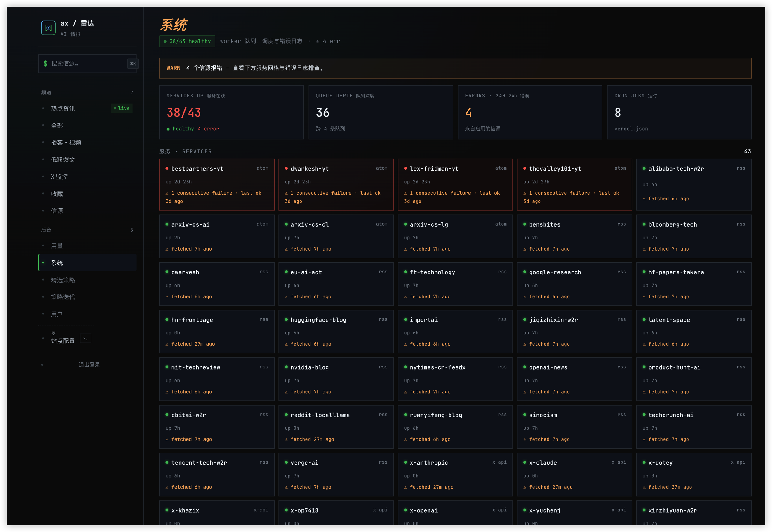Open the lex-fridman-yt service card
The width and height of the screenshot is (772, 532).
click(x=455, y=185)
